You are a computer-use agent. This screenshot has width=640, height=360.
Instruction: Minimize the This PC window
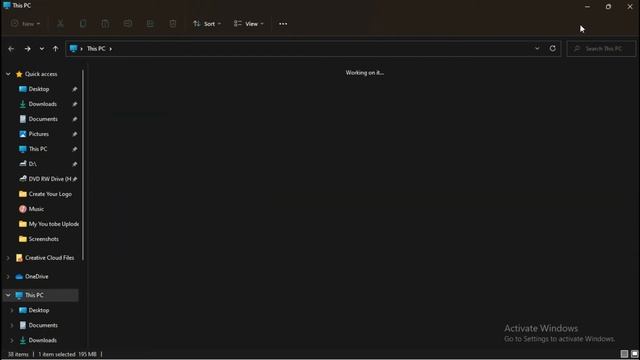(587, 7)
